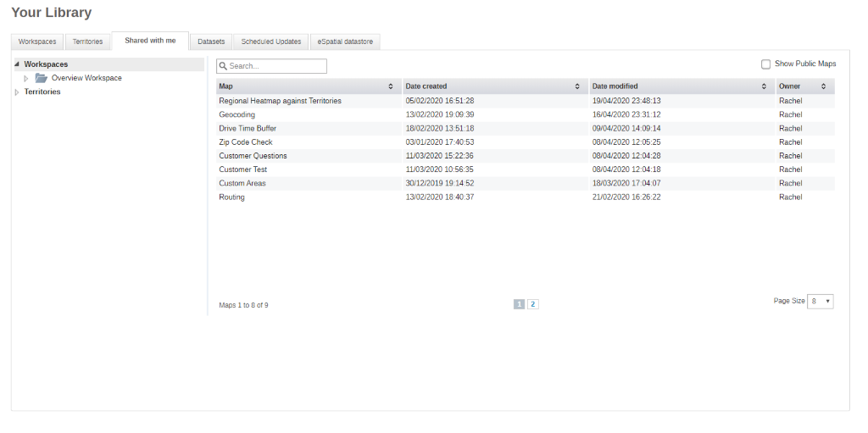The image size is (868, 433).
Task: Click created date 05/02/2020 16:51:28
Action: pos(440,101)
